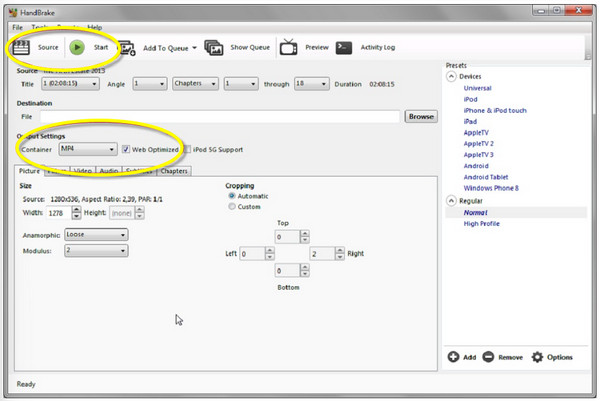
Task: Click the Top crop stepper up arrow
Action: (x=305, y=233)
